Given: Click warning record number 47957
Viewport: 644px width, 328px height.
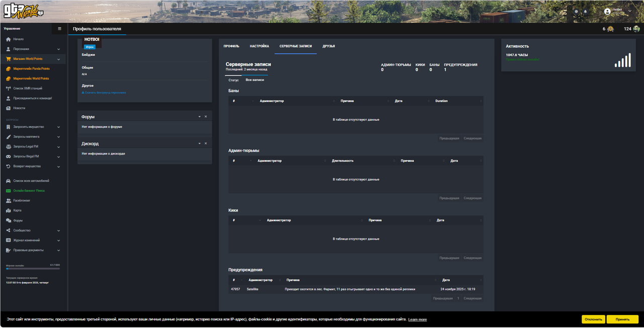Looking at the screenshot, I should [235, 289].
